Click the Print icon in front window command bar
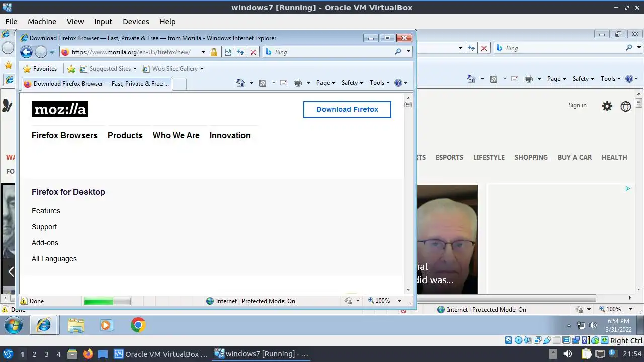 pyautogui.click(x=298, y=83)
